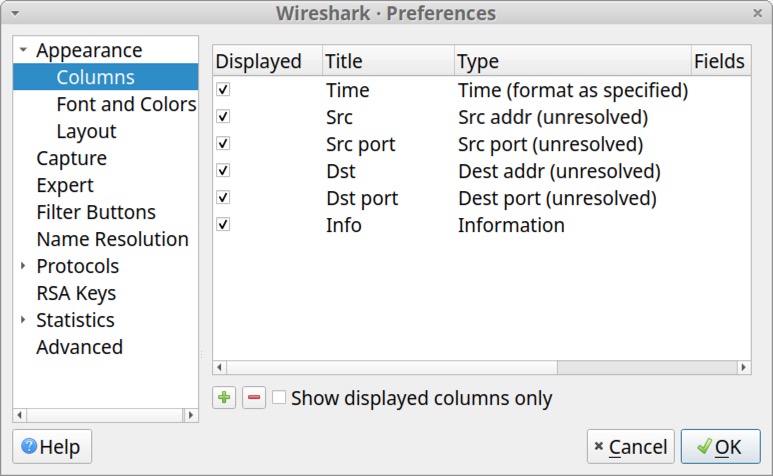This screenshot has height=476, width=773.
Task: Select the Protocols category label
Action: [78, 266]
